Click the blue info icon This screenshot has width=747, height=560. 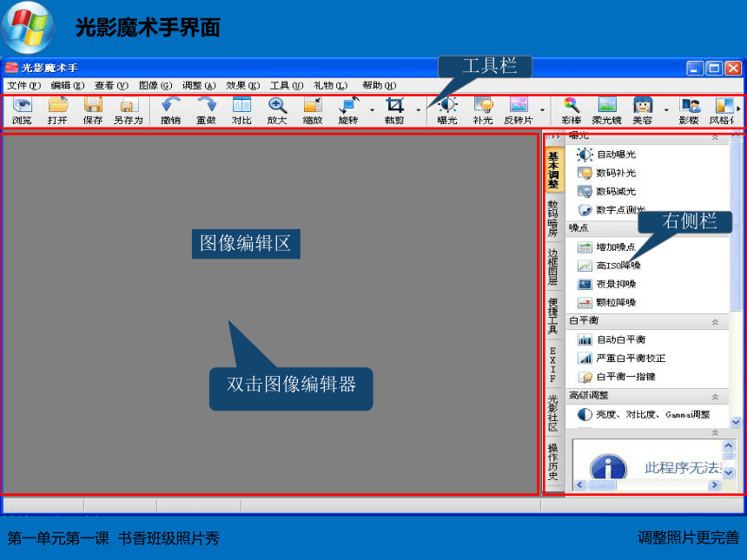pos(608,467)
